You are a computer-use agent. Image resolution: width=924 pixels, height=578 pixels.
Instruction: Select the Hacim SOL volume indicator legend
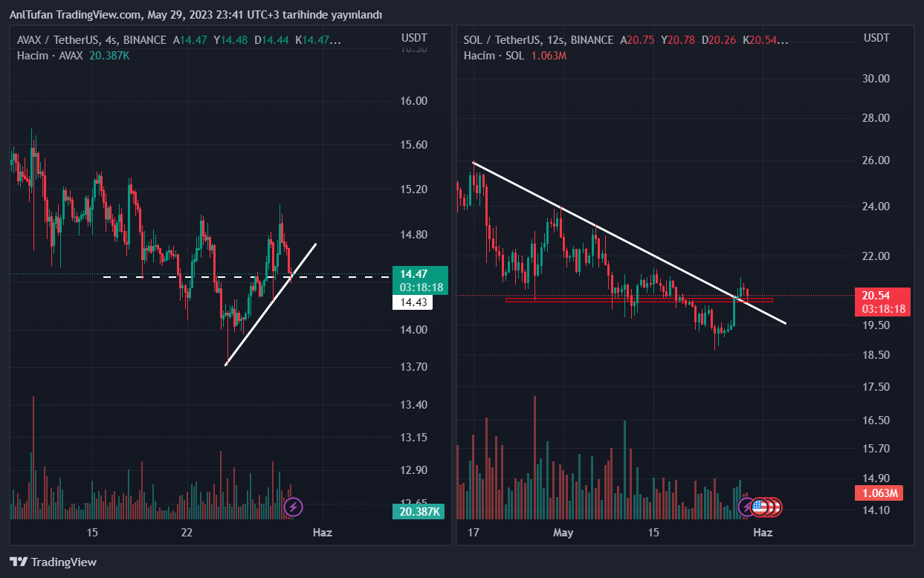(x=494, y=56)
